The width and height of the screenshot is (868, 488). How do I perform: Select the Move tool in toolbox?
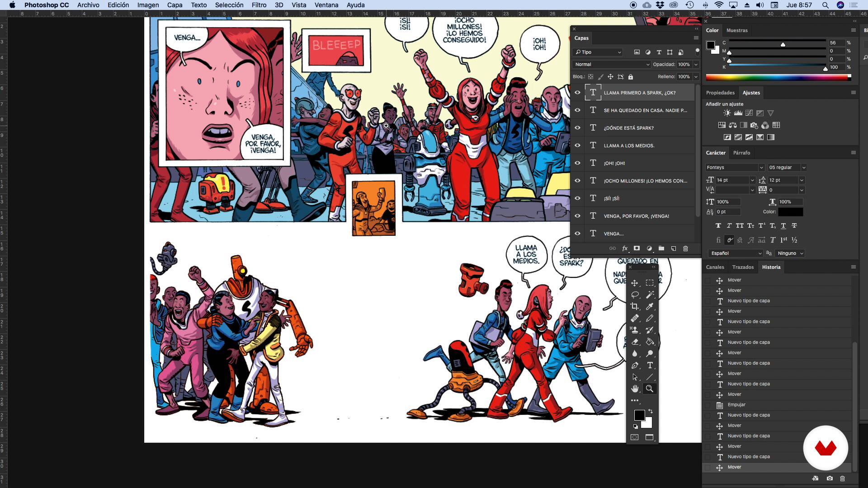(635, 283)
